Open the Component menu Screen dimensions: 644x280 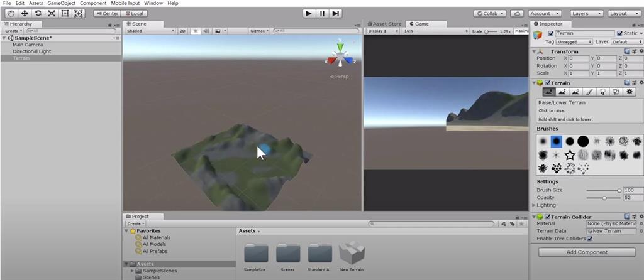click(93, 3)
